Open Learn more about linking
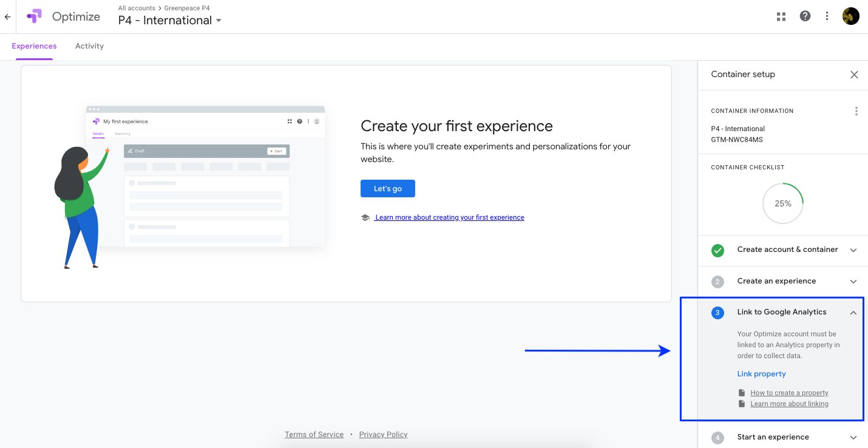868x448 pixels. tap(789, 404)
